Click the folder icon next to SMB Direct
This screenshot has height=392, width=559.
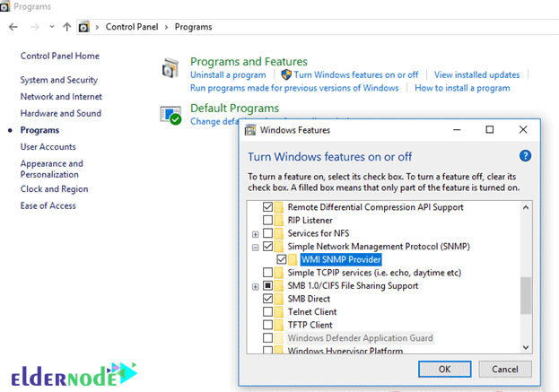(x=279, y=299)
